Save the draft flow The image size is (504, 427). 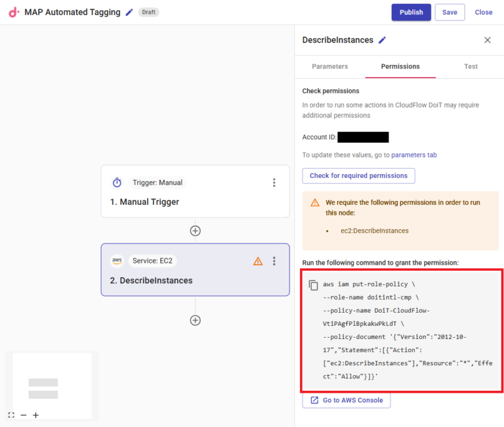coord(450,12)
